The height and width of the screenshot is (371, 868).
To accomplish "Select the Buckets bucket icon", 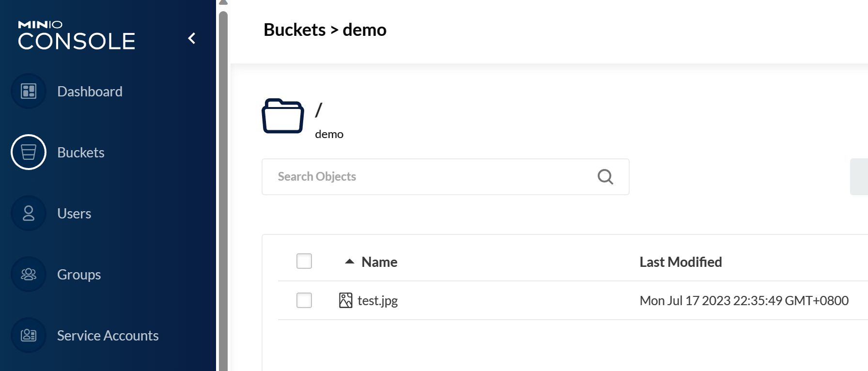I will 29,152.
